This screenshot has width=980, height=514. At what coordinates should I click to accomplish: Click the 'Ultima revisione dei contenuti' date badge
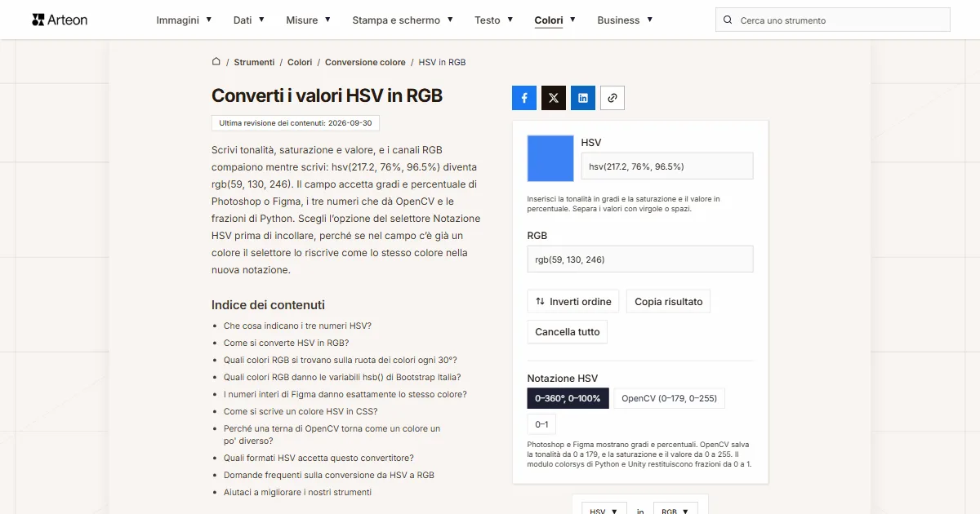point(296,123)
